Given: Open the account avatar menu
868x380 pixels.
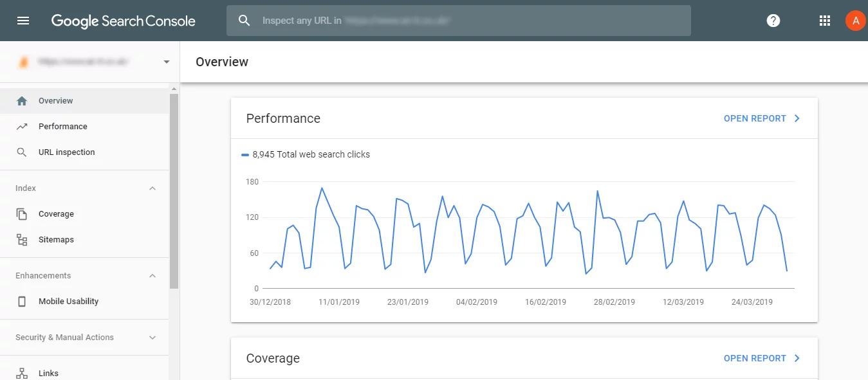Looking at the screenshot, I should 855,20.
